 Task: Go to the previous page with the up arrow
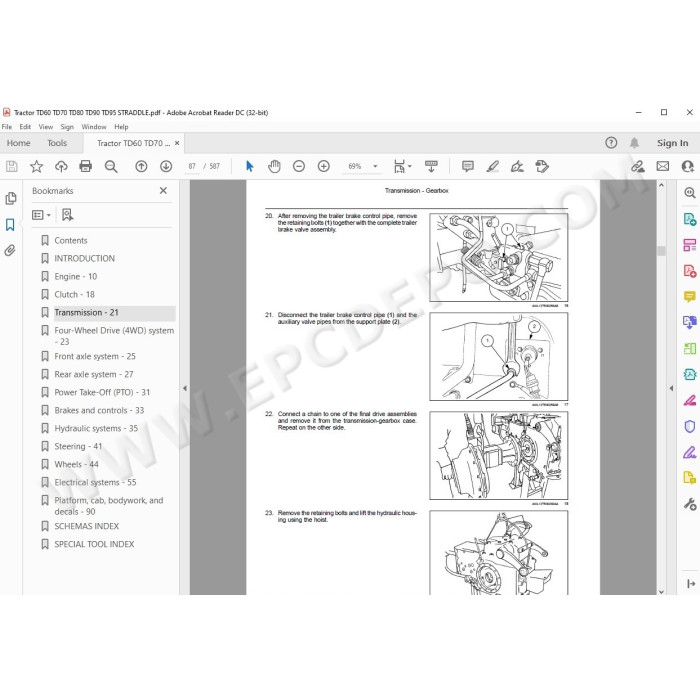(x=141, y=167)
